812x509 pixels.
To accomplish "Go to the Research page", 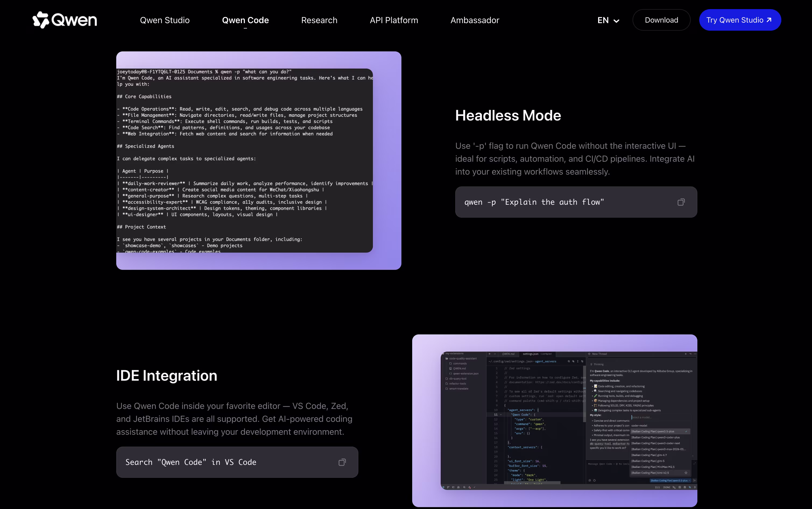I will 319,20.
